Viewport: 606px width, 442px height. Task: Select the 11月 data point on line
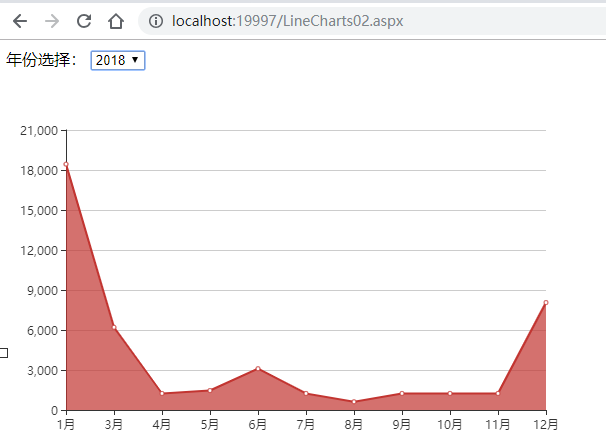498,393
